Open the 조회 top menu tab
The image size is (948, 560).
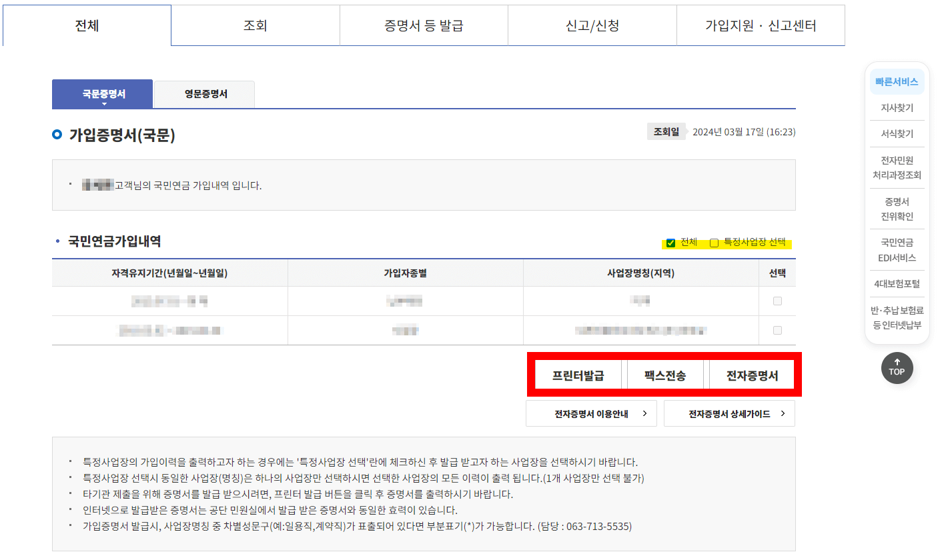pyautogui.click(x=256, y=26)
